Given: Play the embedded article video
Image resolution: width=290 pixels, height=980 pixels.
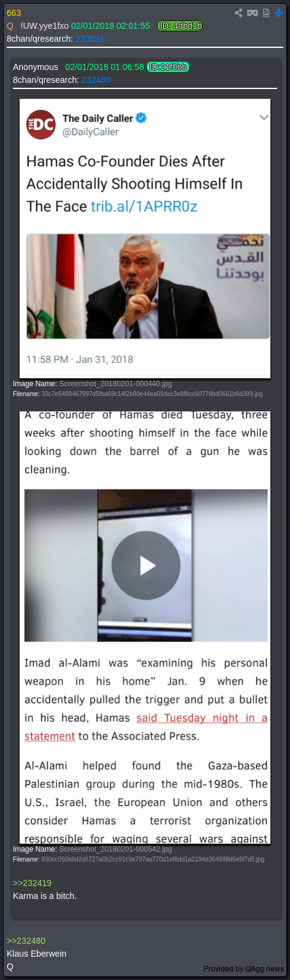Looking at the screenshot, I should [x=146, y=566].
